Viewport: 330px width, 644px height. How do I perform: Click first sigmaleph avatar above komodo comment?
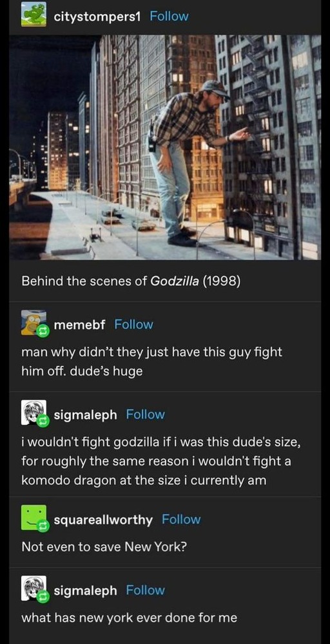(34, 412)
